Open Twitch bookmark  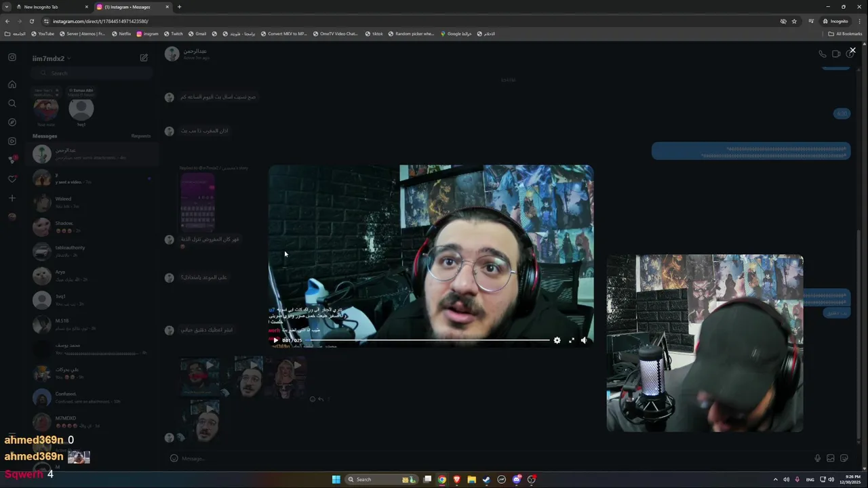173,34
